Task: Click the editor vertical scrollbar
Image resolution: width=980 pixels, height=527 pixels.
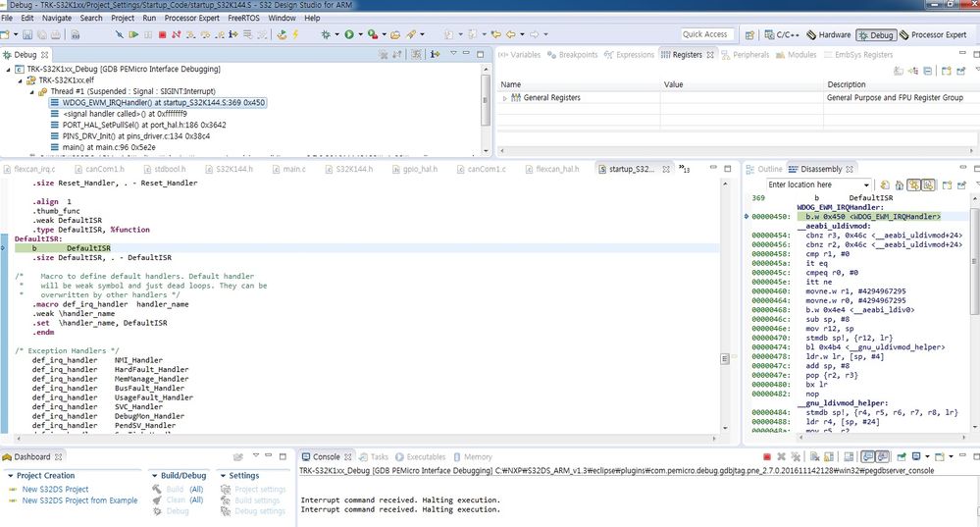Action: click(x=725, y=305)
